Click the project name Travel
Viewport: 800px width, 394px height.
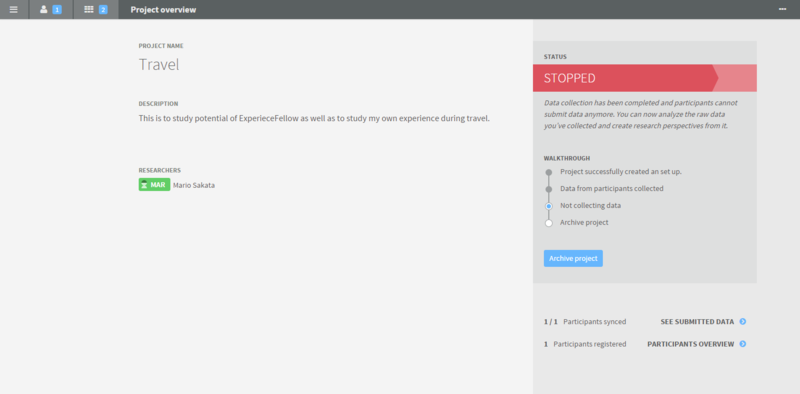click(x=159, y=65)
